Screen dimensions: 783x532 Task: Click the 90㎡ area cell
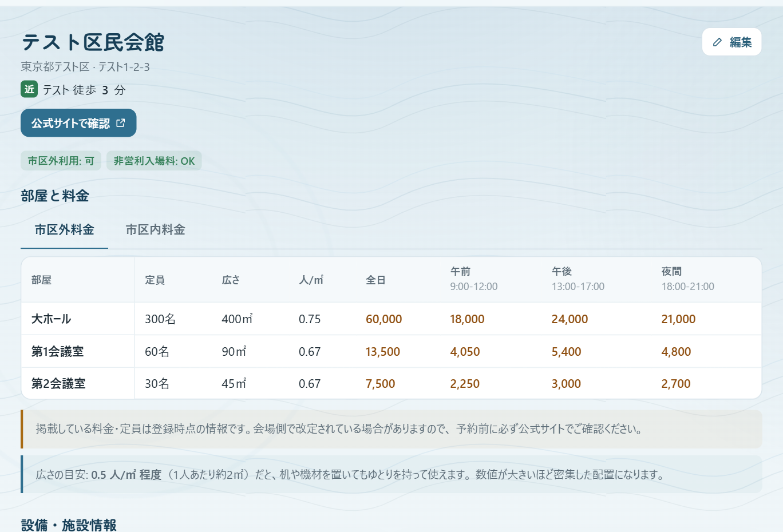[234, 351]
